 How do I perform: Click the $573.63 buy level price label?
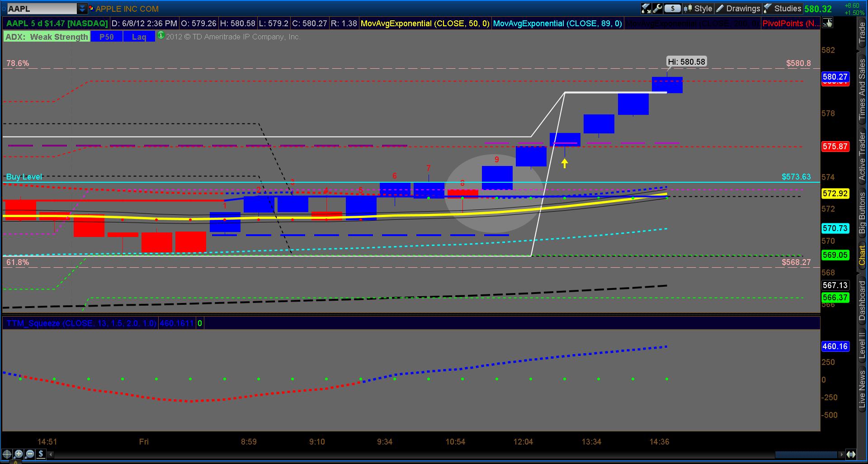pos(796,177)
